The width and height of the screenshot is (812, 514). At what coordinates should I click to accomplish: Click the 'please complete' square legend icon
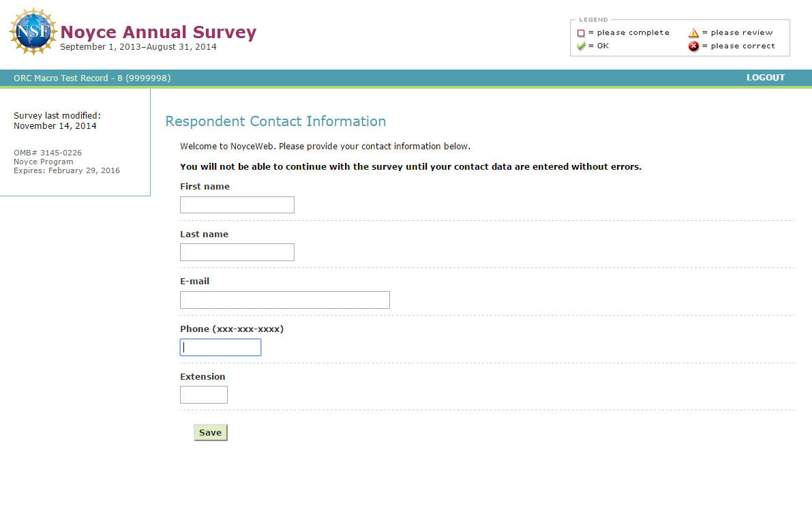(x=581, y=33)
